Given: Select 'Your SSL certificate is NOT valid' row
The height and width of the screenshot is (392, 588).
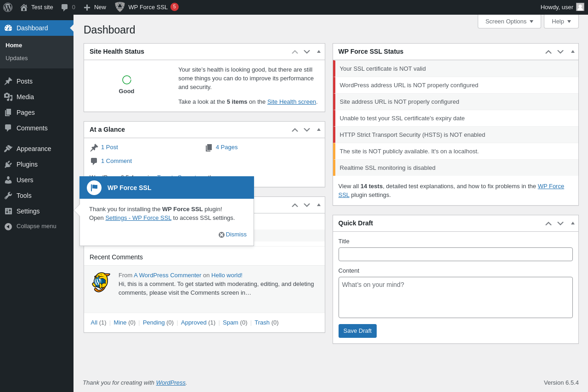Looking at the screenshot, I should 456,69.
